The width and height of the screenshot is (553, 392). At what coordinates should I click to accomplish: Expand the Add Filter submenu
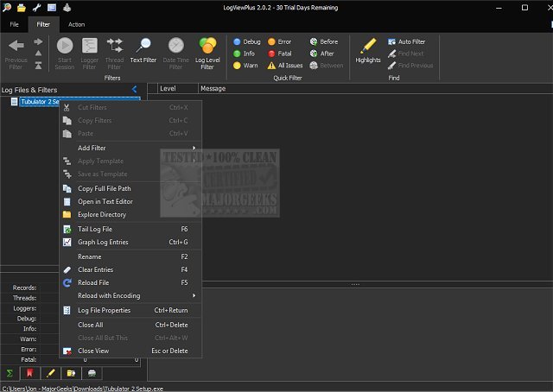pos(130,148)
